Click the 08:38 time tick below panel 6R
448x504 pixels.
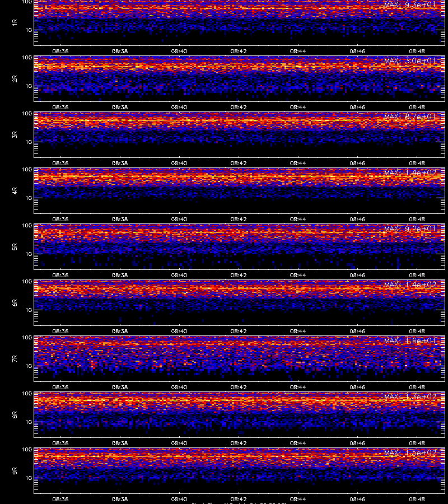click(x=119, y=331)
